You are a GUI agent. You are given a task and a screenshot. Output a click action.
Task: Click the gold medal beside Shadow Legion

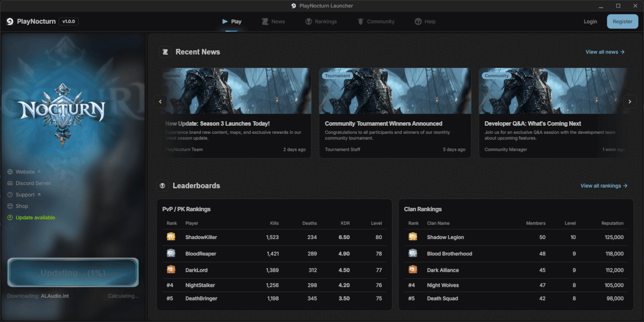(413, 236)
